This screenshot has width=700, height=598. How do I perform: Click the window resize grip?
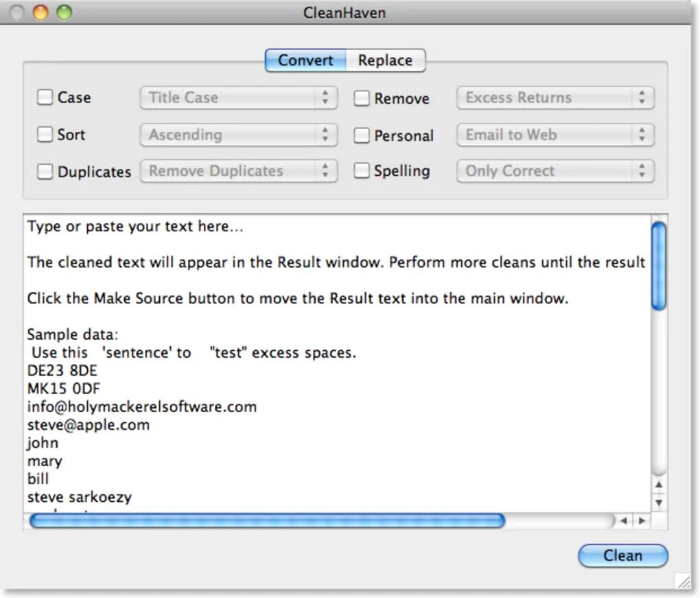683,581
